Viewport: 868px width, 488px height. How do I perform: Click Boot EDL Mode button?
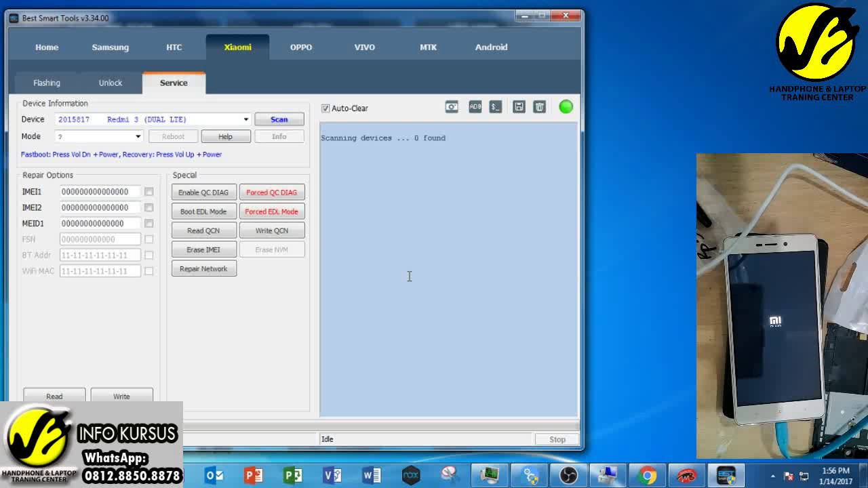(203, 211)
